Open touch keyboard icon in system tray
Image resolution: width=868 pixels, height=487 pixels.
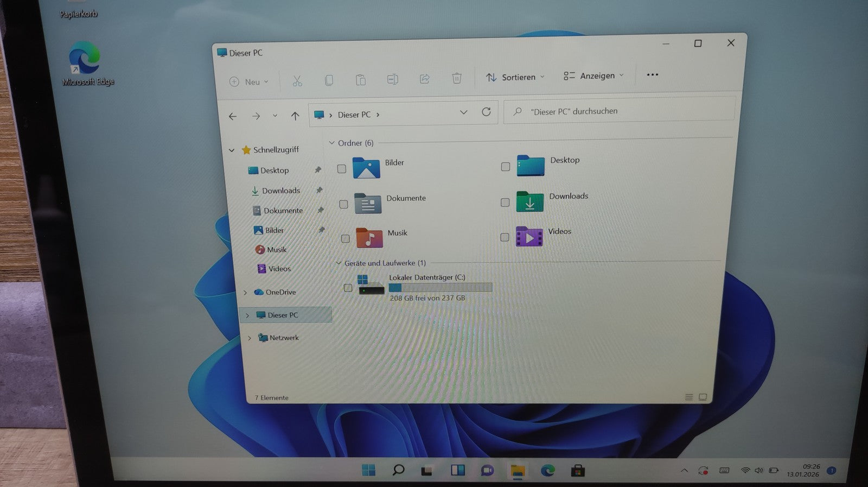pyautogui.click(x=724, y=471)
